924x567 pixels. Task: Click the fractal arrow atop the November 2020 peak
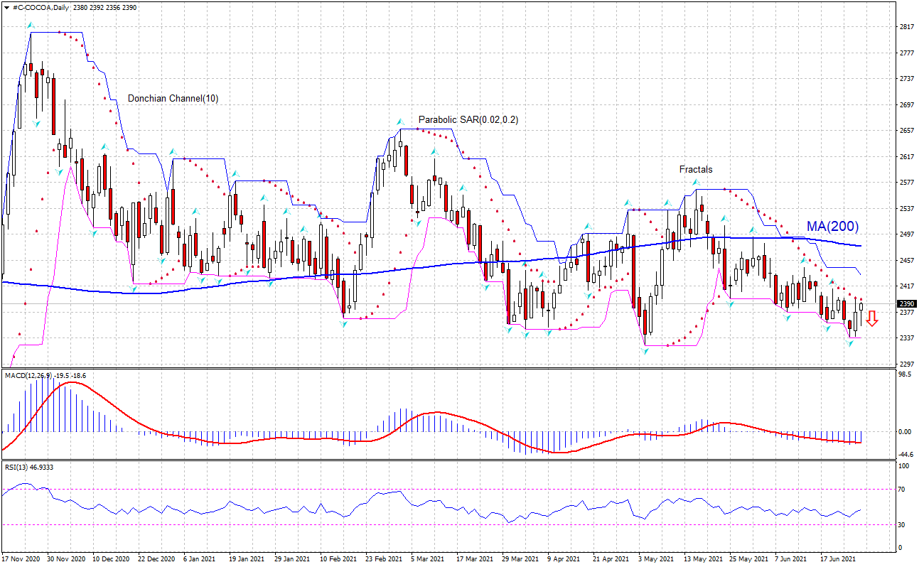click(30, 26)
